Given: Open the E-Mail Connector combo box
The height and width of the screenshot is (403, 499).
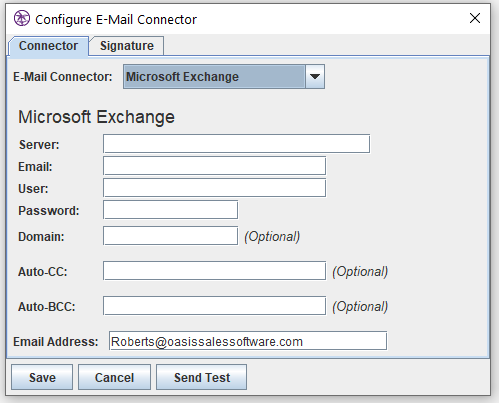Looking at the screenshot, I should point(224,77).
